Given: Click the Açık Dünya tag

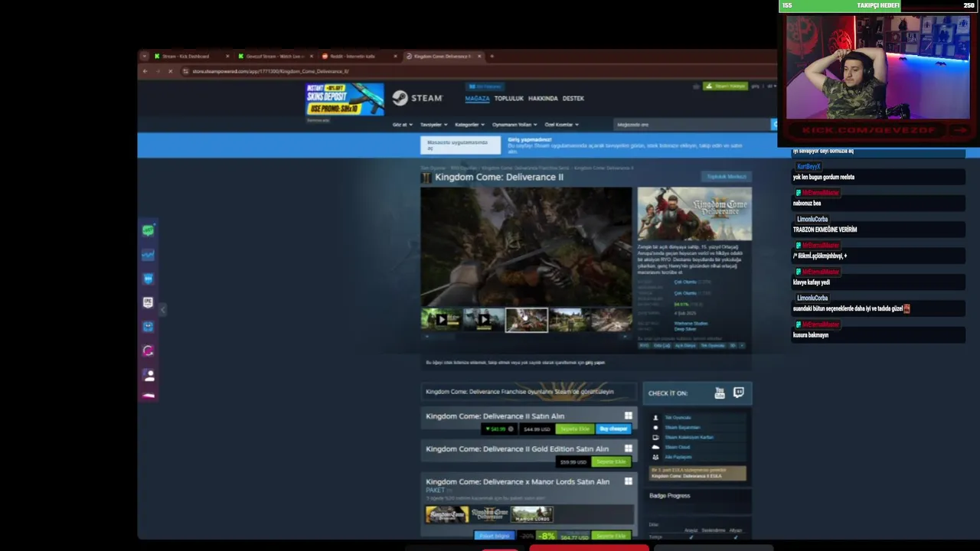Looking at the screenshot, I should (x=685, y=345).
